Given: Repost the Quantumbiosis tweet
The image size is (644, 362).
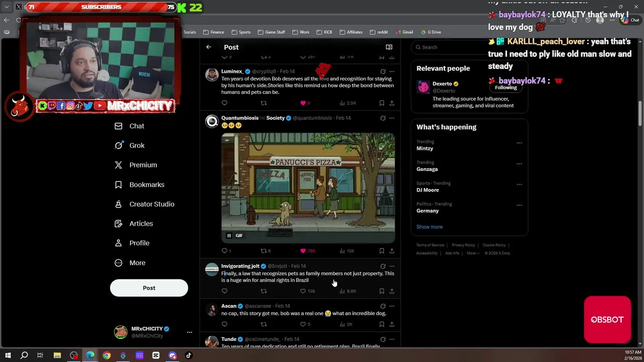Looking at the screenshot, I should [x=263, y=251].
